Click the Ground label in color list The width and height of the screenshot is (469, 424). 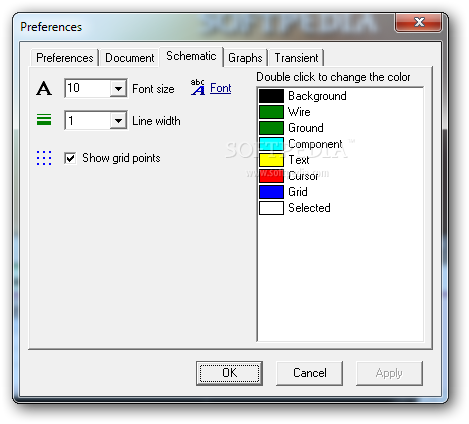point(306,128)
